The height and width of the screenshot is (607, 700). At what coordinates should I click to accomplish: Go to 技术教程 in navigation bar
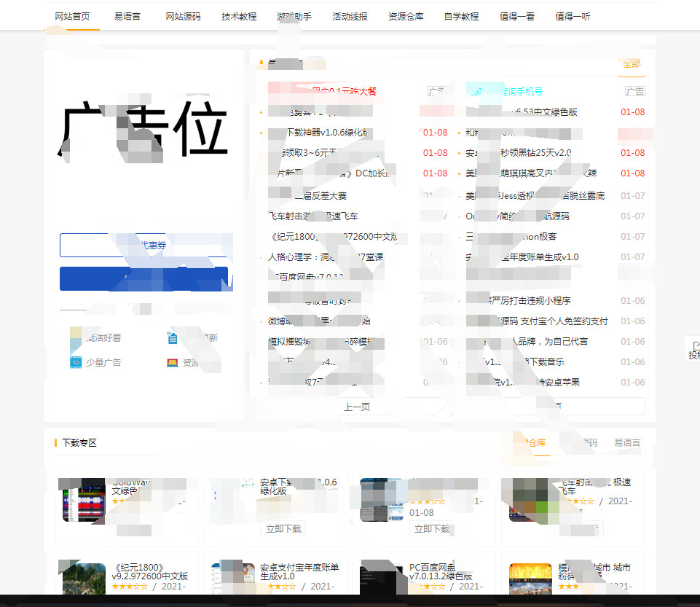click(239, 16)
